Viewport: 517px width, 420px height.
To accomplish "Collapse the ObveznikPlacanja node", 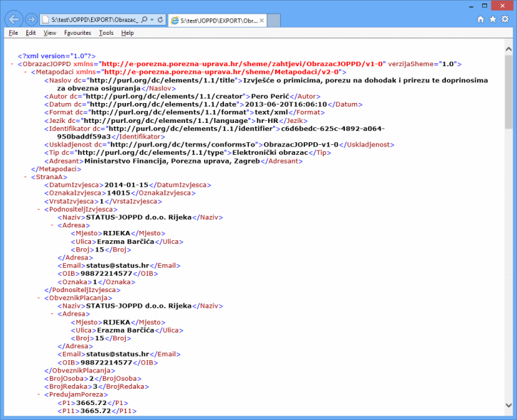I will pos(38,298).
